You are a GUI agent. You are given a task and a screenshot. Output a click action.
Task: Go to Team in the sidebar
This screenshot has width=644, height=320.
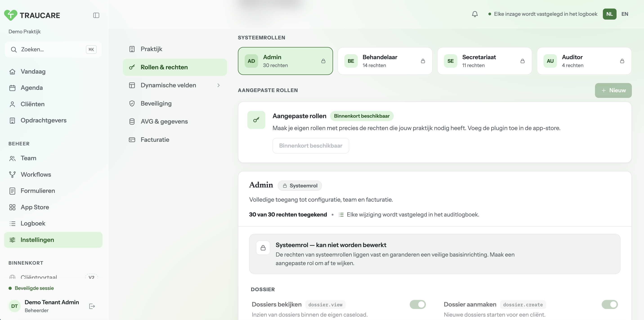pyautogui.click(x=53, y=158)
